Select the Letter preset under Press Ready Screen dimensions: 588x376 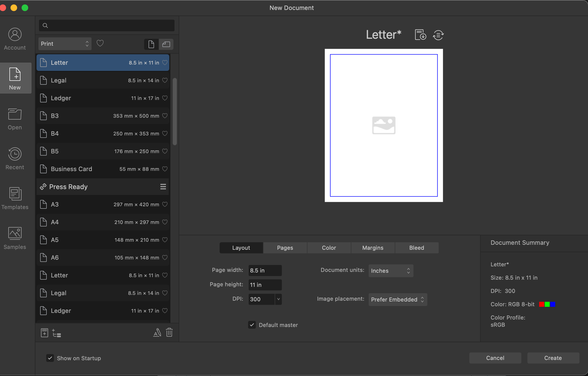pyautogui.click(x=103, y=275)
